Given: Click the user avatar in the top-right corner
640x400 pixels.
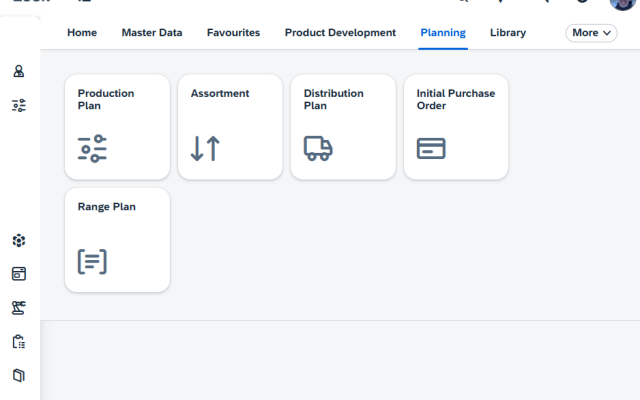Looking at the screenshot, I should tap(624, 3).
